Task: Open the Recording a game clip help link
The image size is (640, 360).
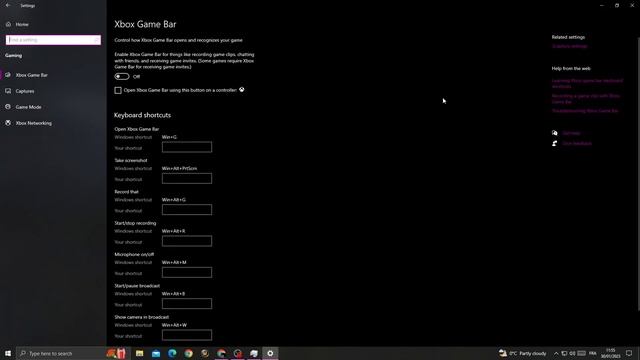Action: (586, 99)
